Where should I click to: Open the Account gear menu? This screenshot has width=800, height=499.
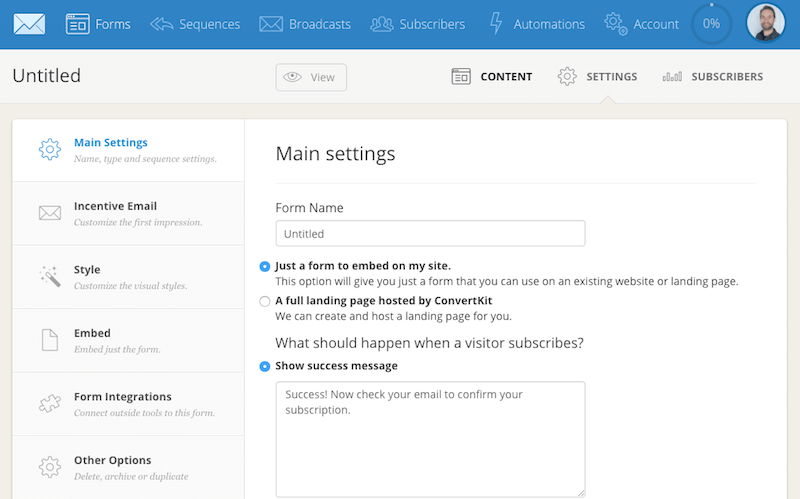642,24
